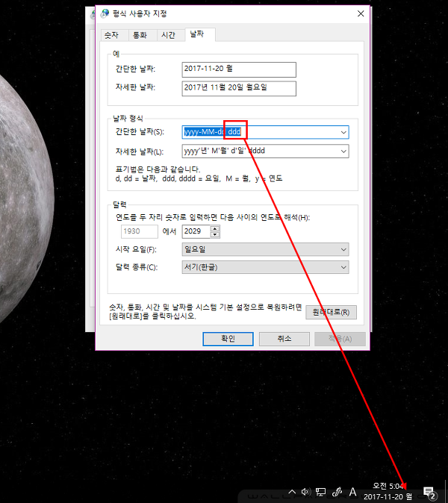Select the 시간 tab

[168, 35]
